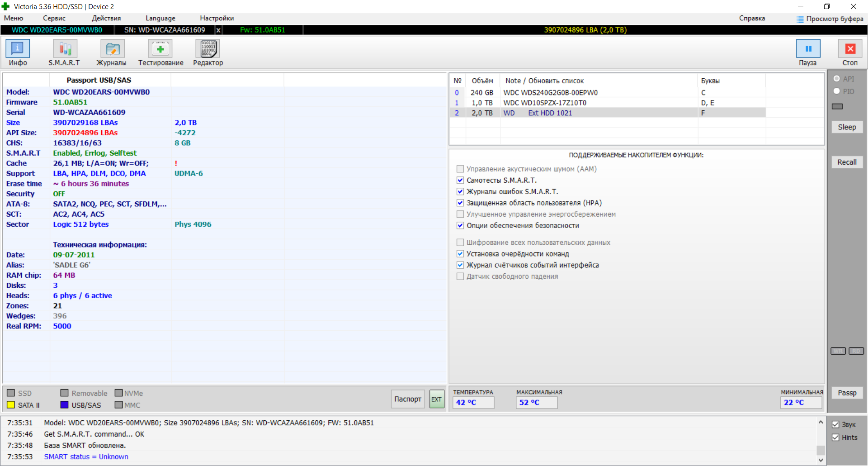
Task: Toggle Управление акустическим шумом (AAM) checkbox
Action: [460, 169]
